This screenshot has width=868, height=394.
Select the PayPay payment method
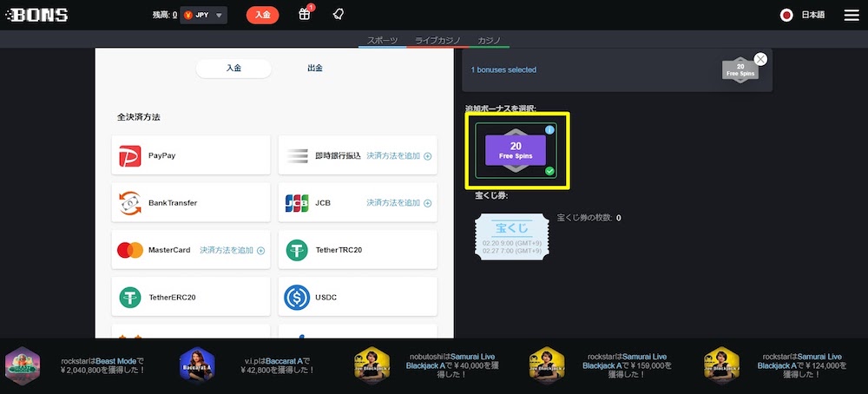pyautogui.click(x=190, y=156)
